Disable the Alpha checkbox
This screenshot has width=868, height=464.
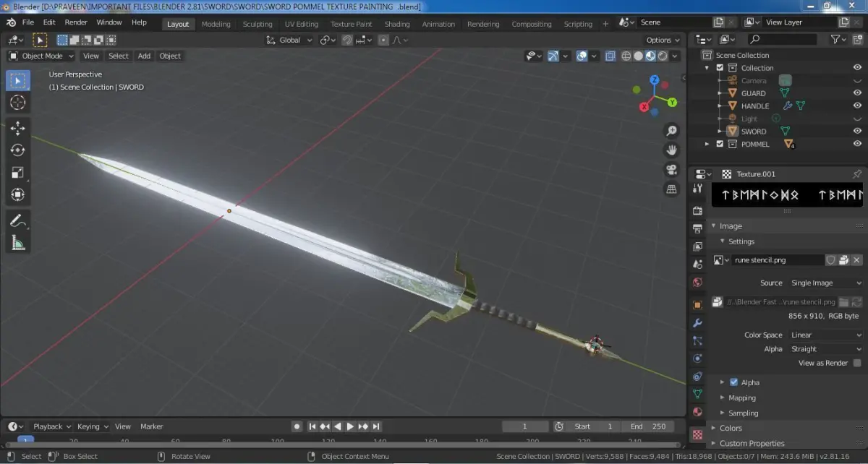coord(733,382)
